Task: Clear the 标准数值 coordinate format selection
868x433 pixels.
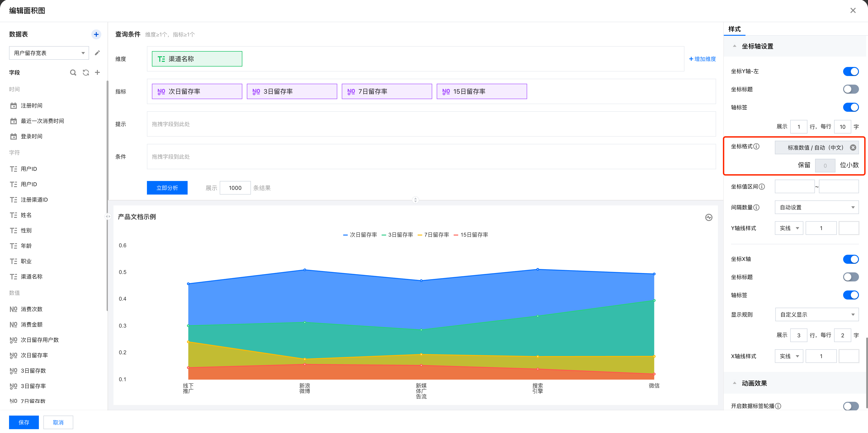Action: (x=853, y=147)
